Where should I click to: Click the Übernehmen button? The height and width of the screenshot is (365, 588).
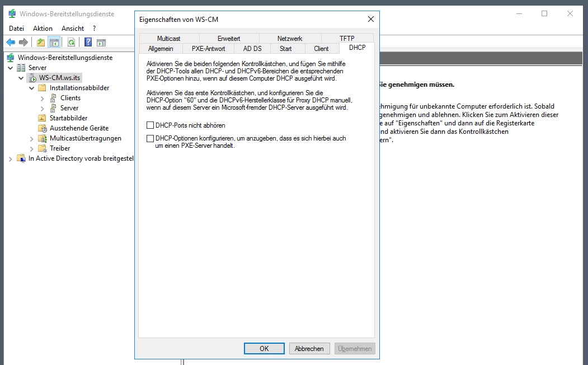tap(355, 349)
